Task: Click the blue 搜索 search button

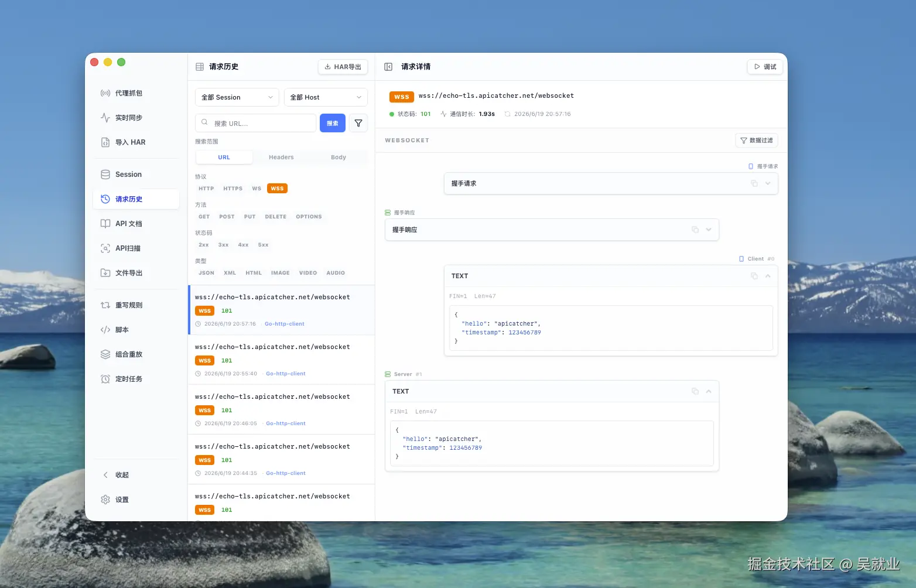Action: tap(333, 123)
